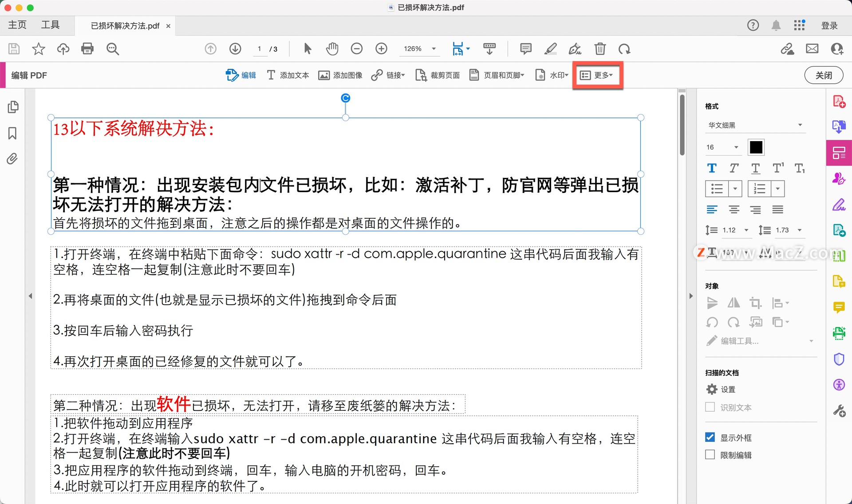Screen dimensions: 852x504
Task: Uncheck the 显示外框 checkbox
Action: point(710,437)
